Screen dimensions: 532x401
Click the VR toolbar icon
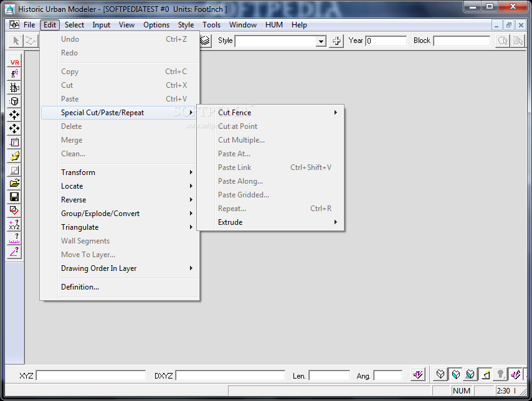[14, 61]
